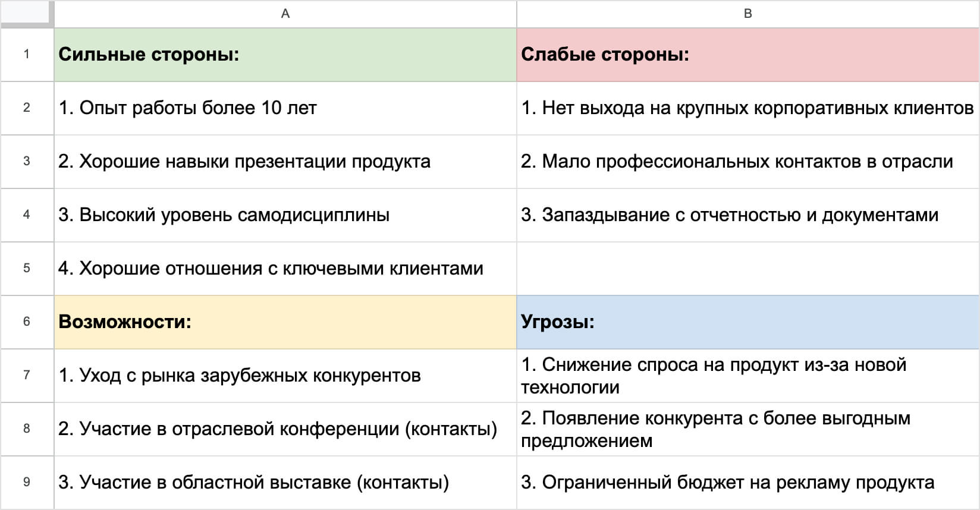Select cell "Уход с рынка зарубежных конкурентов"
The width and height of the screenshot is (980, 510).
pos(285,376)
